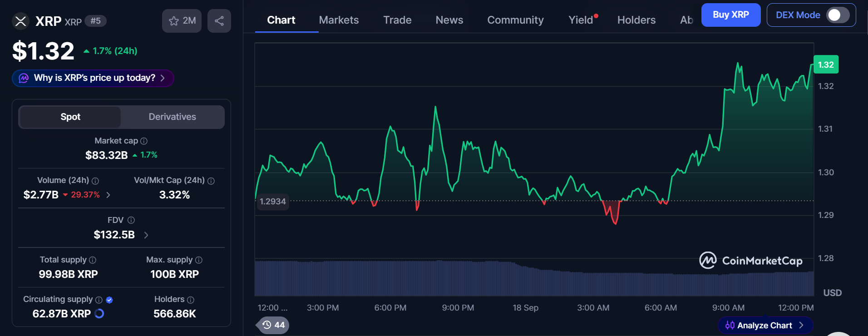
Task: Click the $83.32B market cap value
Action: click(107, 155)
